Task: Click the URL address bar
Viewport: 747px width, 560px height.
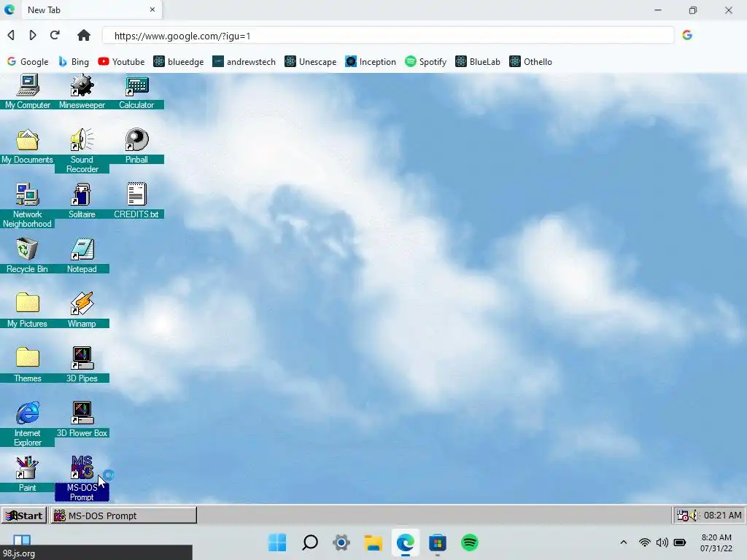Action: coord(388,36)
